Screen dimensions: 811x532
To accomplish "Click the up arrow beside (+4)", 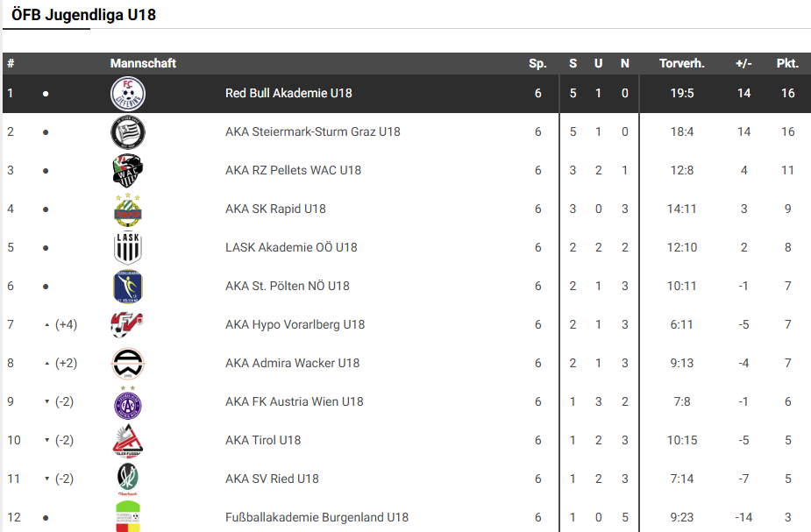I will point(46,325).
